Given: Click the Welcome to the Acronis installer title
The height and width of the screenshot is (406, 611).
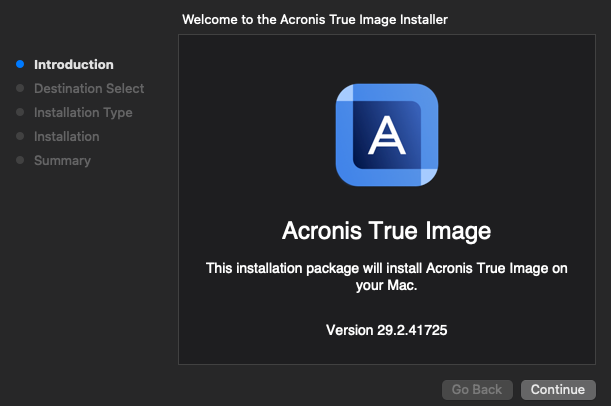Looking at the screenshot, I should point(315,19).
